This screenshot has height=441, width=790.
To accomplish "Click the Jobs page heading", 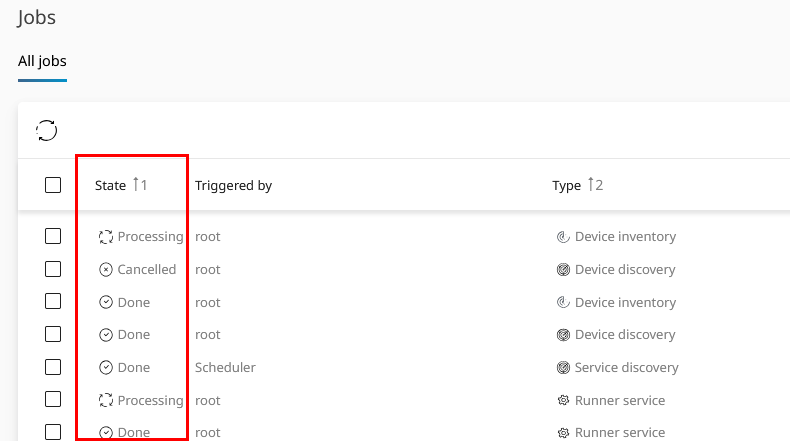I will (37, 17).
